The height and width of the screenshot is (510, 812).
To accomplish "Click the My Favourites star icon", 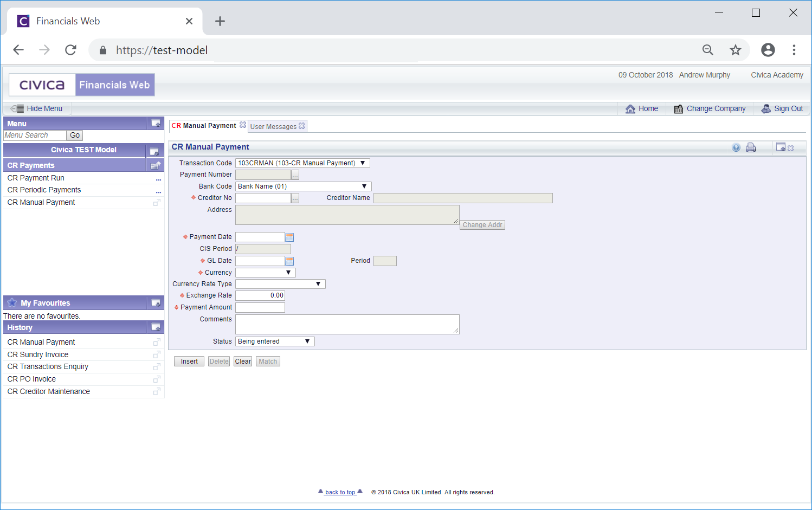I will pyautogui.click(x=12, y=302).
